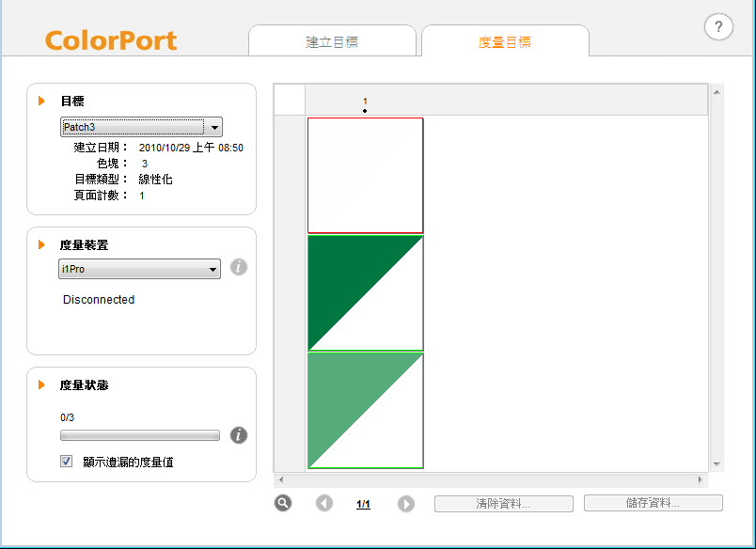Collapse the 度量裝置 section arrow
This screenshot has height=549, width=756.
click(x=41, y=244)
